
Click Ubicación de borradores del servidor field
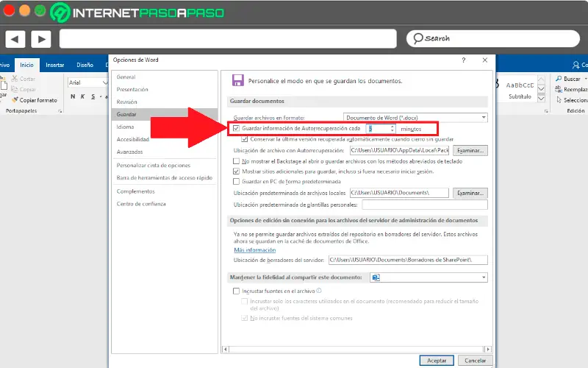pyautogui.click(x=408, y=260)
